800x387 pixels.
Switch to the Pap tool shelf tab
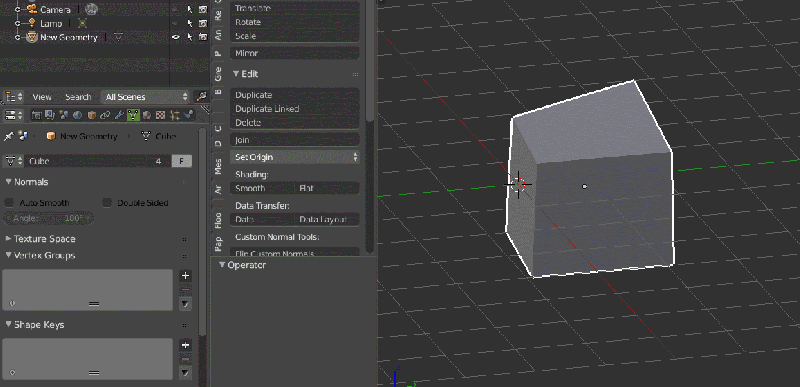pos(218,243)
